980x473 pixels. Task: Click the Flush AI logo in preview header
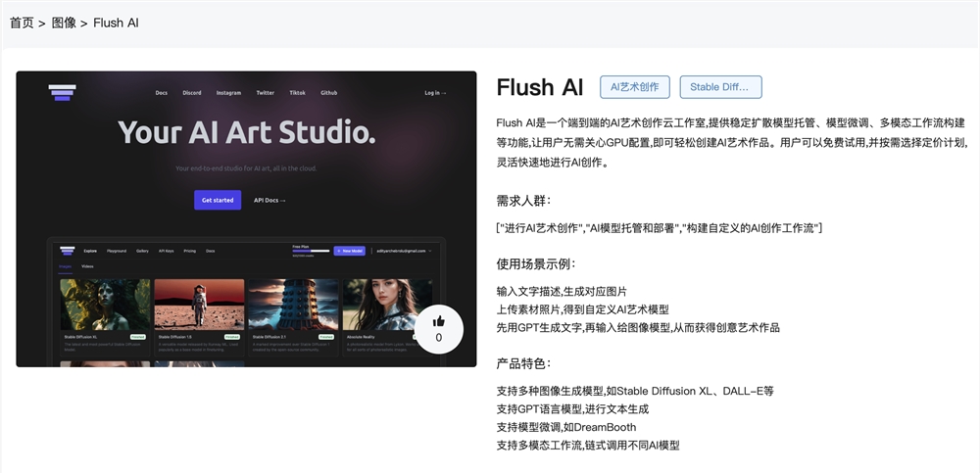[x=62, y=92]
